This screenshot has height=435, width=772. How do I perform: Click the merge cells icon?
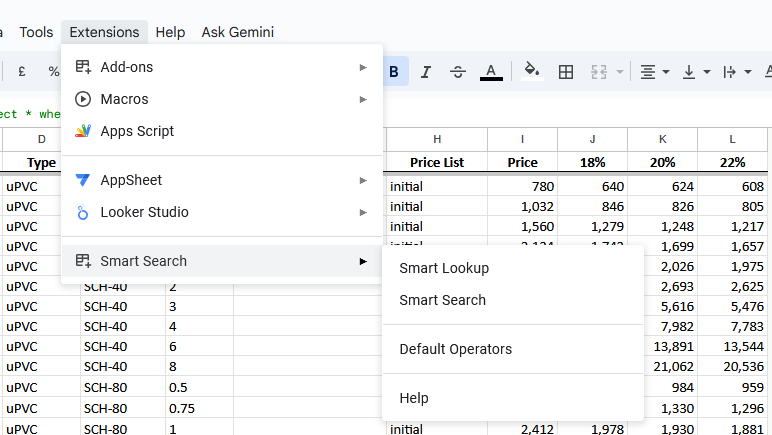(x=599, y=72)
